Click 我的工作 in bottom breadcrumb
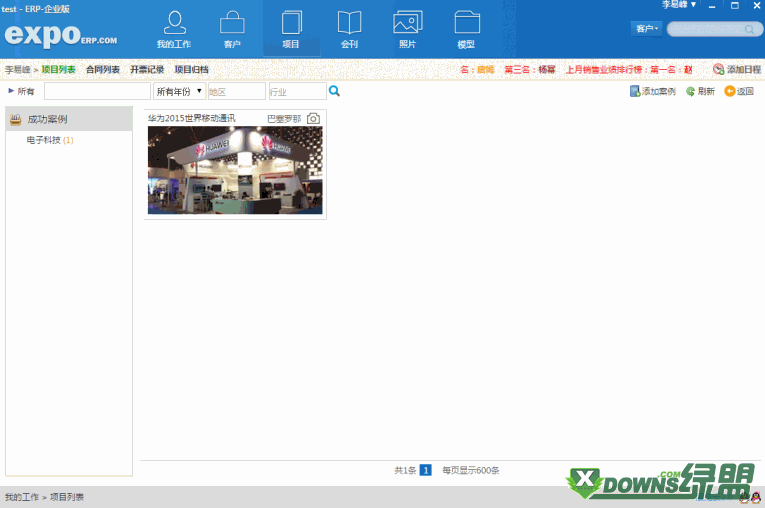The height and width of the screenshot is (508, 765). (x=22, y=497)
